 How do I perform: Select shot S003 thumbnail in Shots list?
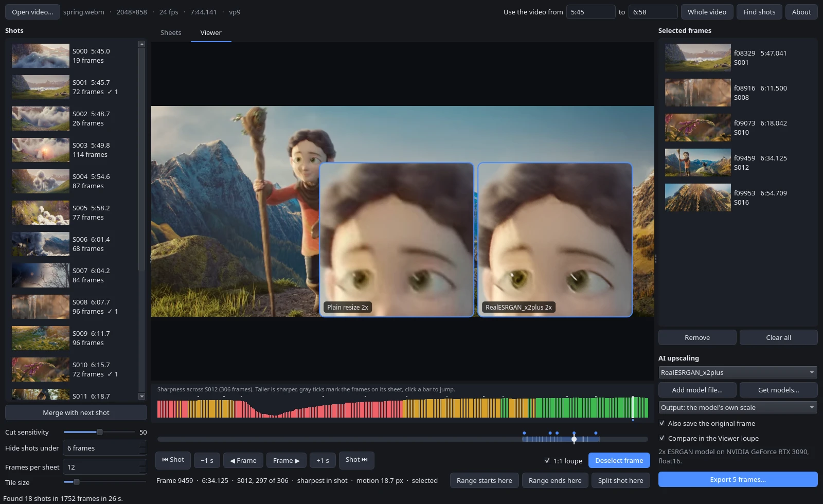pos(41,150)
